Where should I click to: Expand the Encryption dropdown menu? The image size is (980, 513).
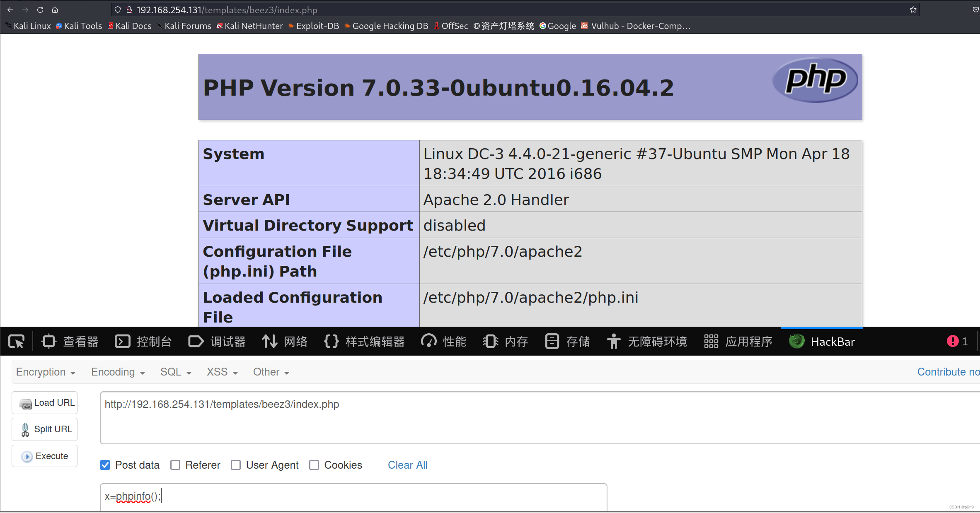tap(46, 372)
